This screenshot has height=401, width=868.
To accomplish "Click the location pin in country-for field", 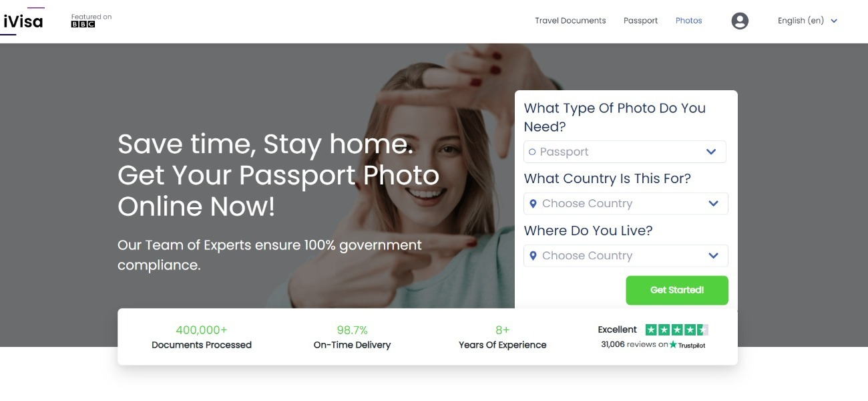I will tap(533, 204).
